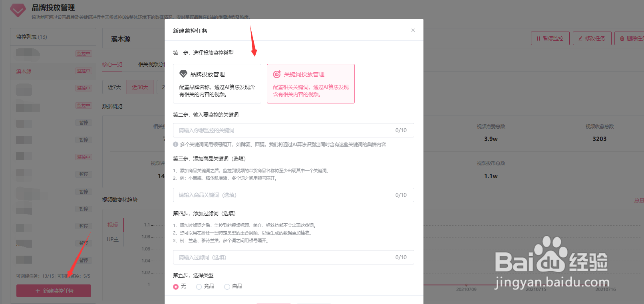The image size is (644, 304).
Task: Click the info icon below keyword input
Action: click(175, 144)
